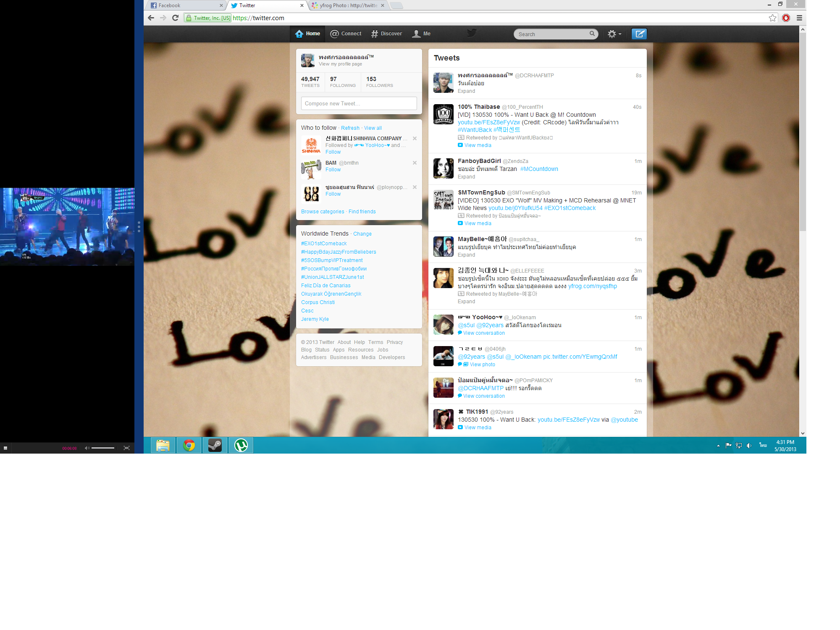Follow the SHINHWA COMPANY account

coord(333,152)
